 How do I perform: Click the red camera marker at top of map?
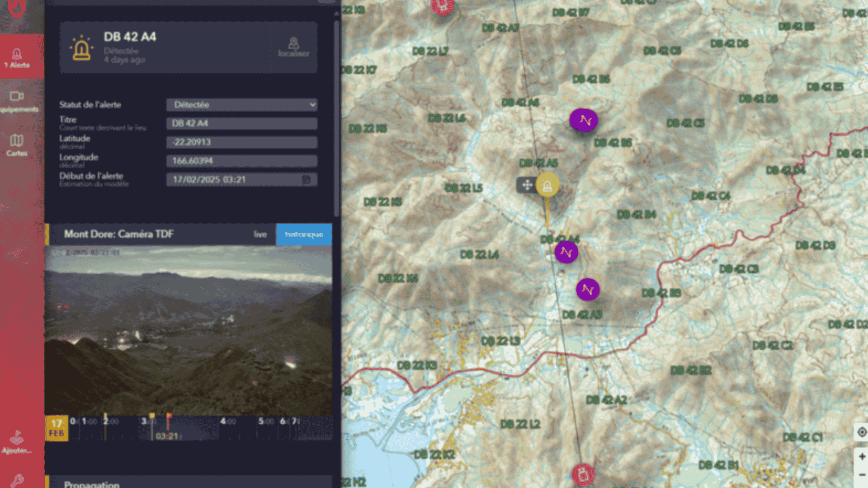click(x=442, y=6)
